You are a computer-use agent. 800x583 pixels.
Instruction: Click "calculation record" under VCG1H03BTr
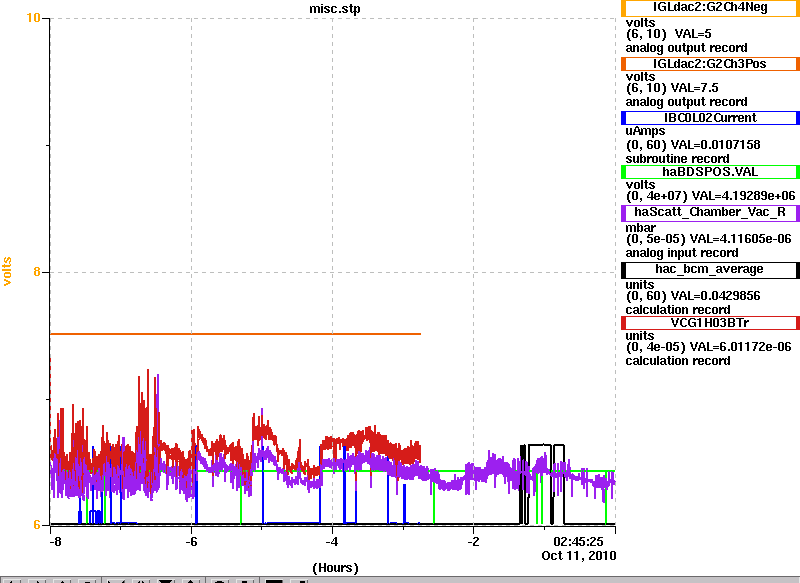coord(678,361)
